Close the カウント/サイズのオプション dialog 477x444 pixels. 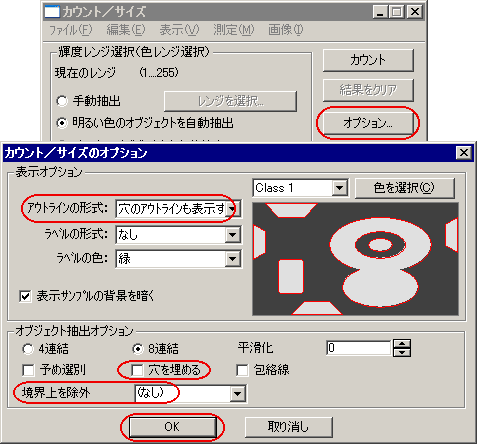click(464, 153)
